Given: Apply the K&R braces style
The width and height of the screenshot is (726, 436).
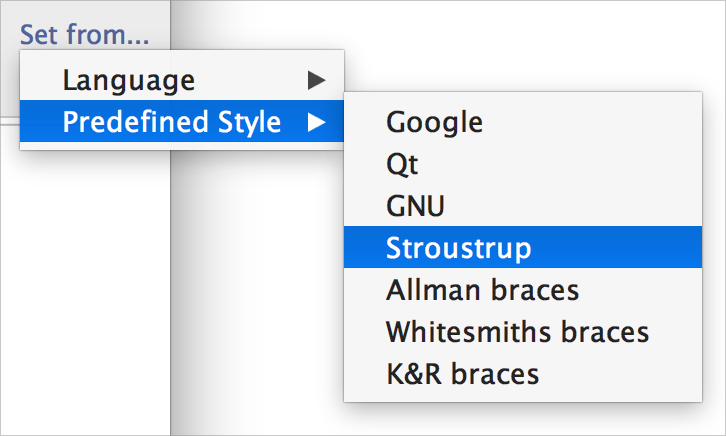Looking at the screenshot, I should 523,373.
